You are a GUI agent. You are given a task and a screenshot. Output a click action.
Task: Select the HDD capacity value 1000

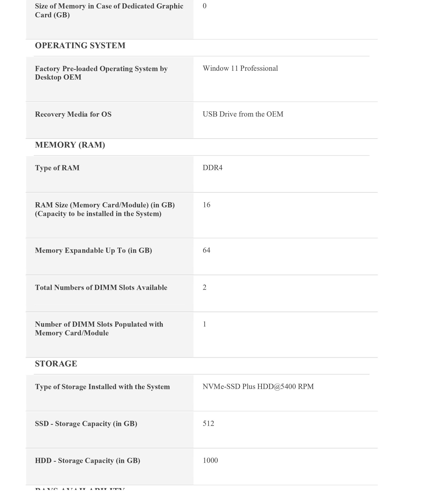click(210, 460)
